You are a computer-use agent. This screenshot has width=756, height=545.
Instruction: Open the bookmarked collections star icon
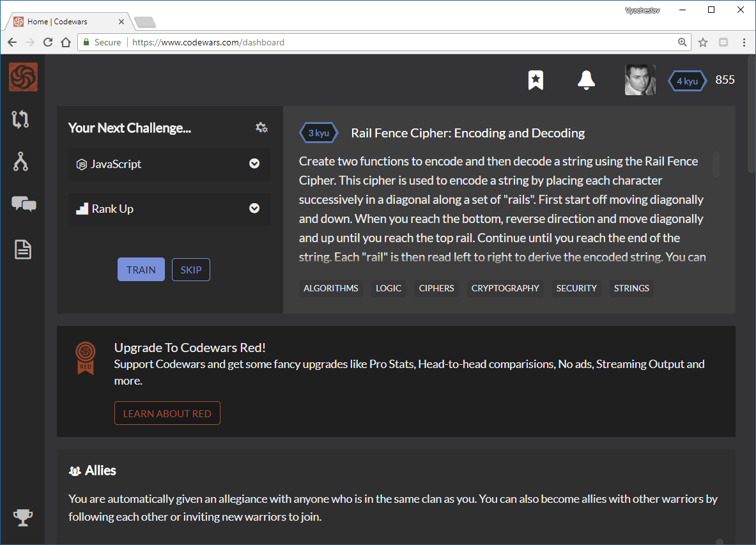coord(536,80)
